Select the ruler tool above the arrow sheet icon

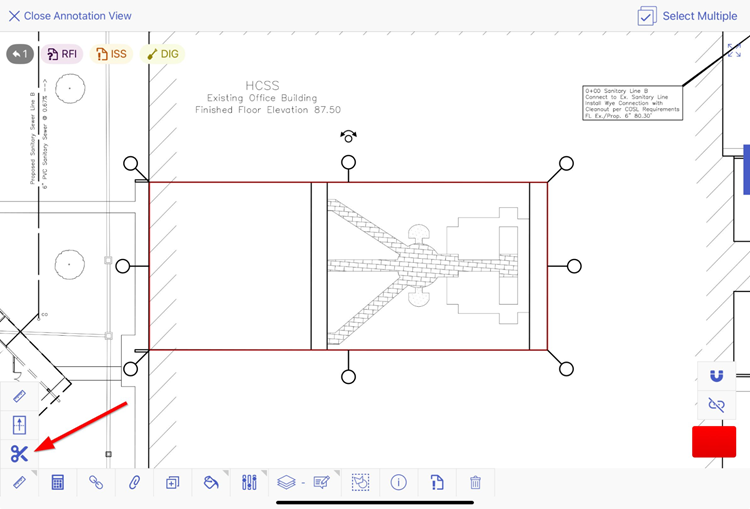point(19,397)
